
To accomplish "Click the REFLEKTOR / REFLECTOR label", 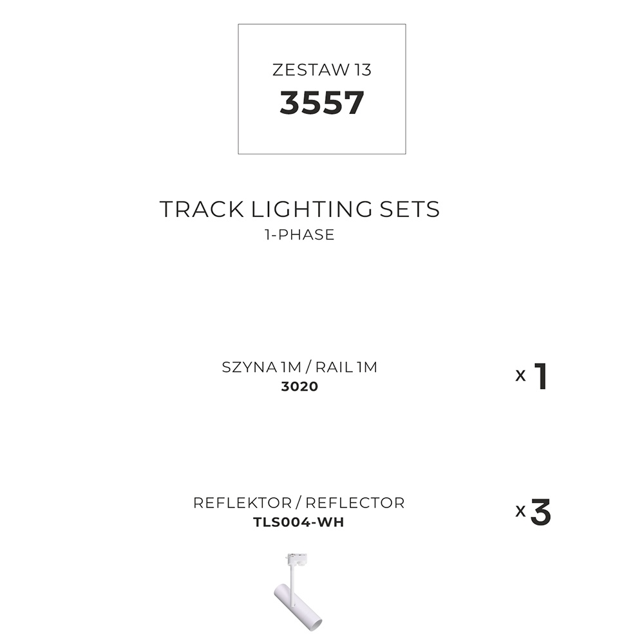I will (299, 503).
